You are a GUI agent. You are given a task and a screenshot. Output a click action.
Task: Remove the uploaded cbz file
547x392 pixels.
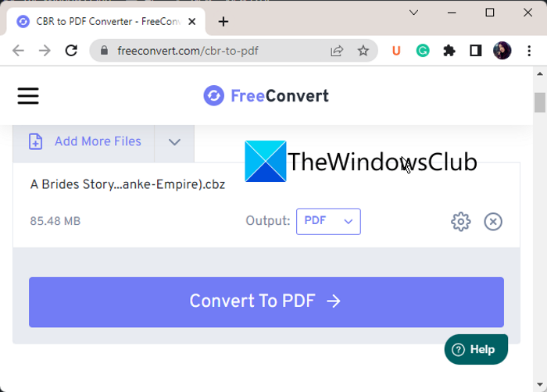click(493, 222)
